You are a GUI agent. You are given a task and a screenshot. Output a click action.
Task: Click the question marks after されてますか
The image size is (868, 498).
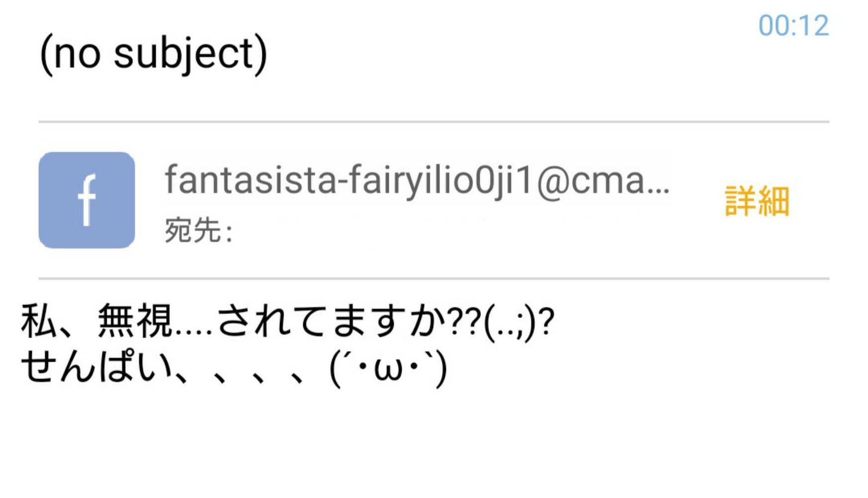click(464, 321)
